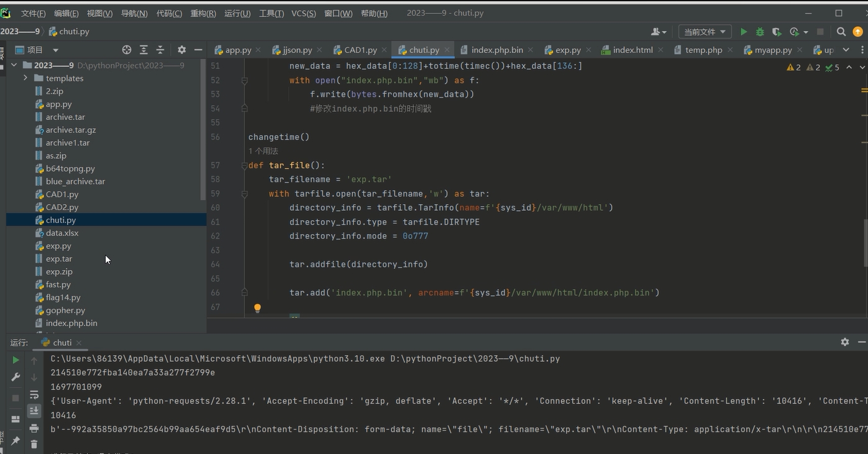Viewport: 868px width, 454px height.
Task: Show hidden editor tabs chevron
Action: 846,50
